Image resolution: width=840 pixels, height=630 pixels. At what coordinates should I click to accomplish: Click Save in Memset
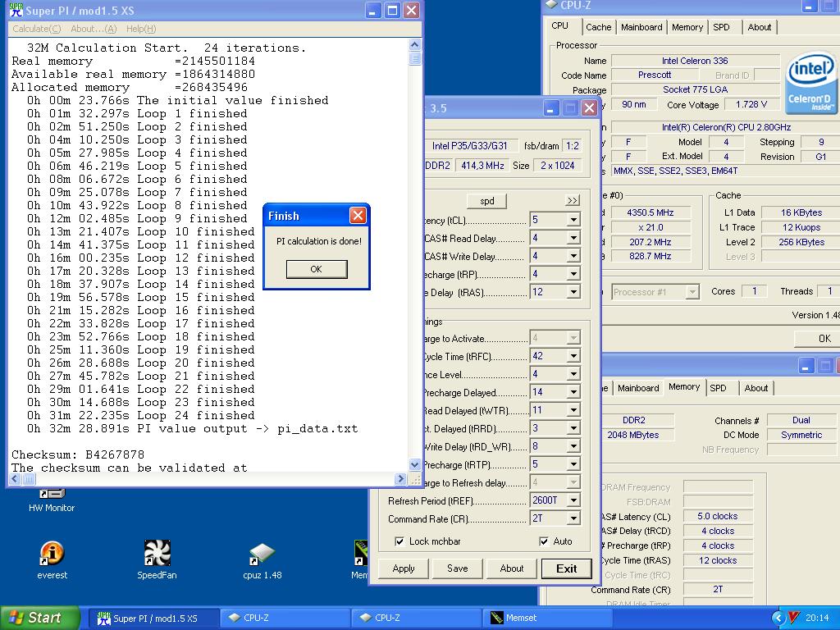tap(458, 568)
